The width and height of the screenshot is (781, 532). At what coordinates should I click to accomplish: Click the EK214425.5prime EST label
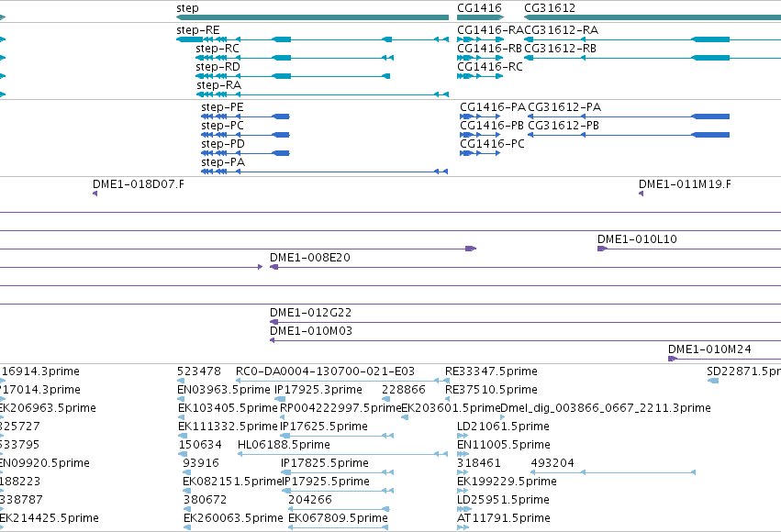(x=50, y=518)
